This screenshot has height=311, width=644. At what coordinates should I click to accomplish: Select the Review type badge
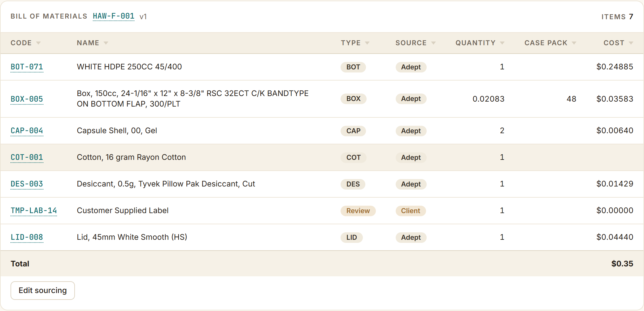click(x=358, y=211)
